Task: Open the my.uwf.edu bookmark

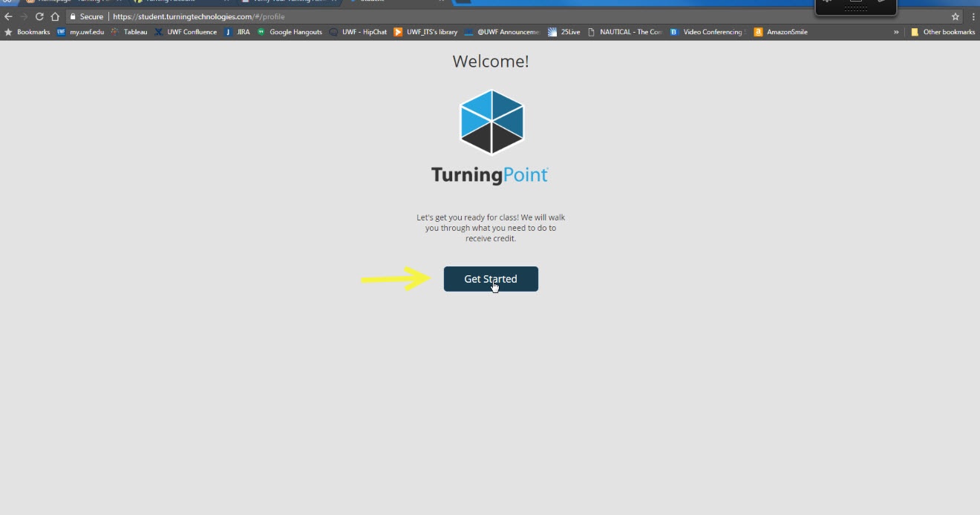Action: 81,32
